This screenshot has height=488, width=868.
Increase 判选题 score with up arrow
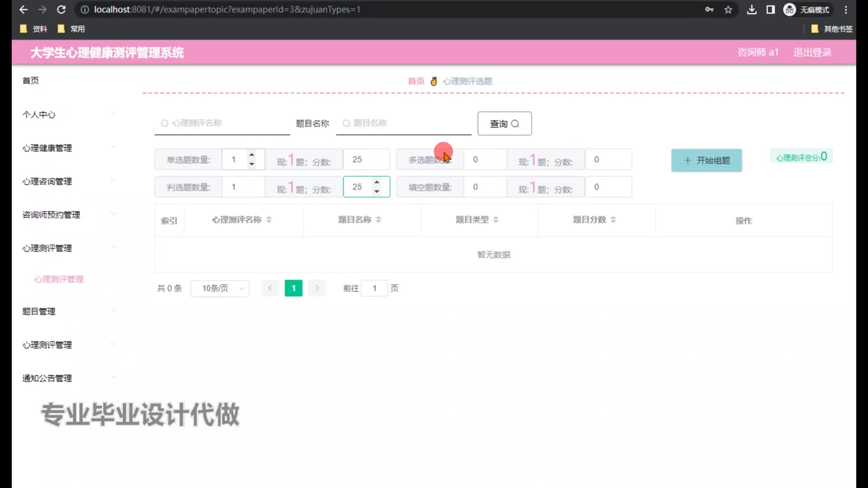coord(377,182)
